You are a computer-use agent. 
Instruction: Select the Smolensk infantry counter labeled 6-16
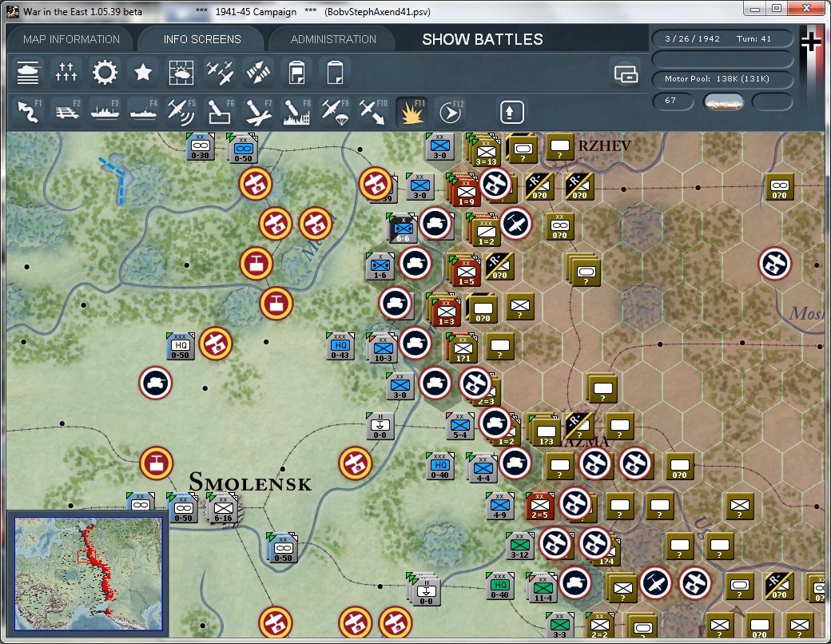(x=223, y=509)
